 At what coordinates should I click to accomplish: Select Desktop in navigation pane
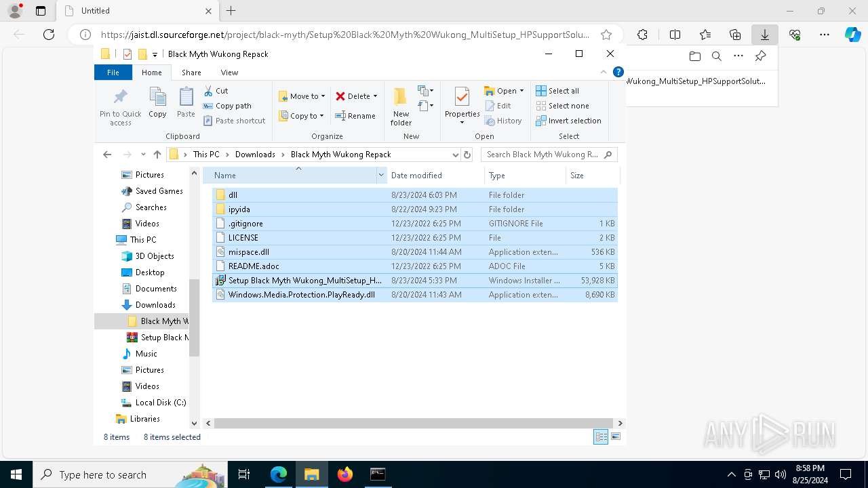[x=150, y=272]
